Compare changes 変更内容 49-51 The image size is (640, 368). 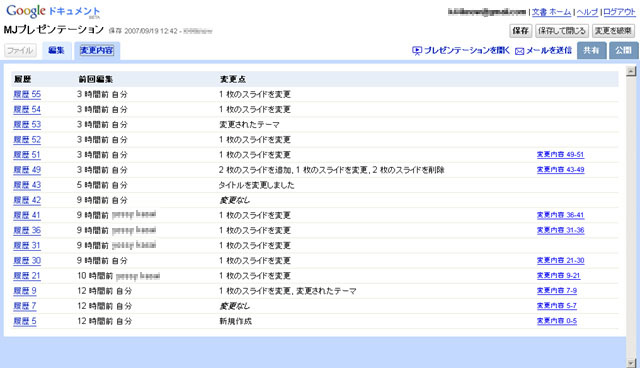[560, 155]
